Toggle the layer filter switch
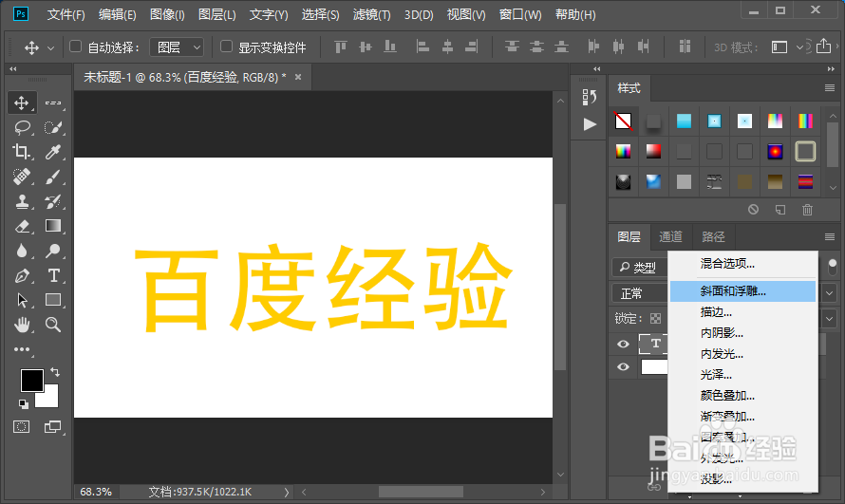 tap(833, 267)
